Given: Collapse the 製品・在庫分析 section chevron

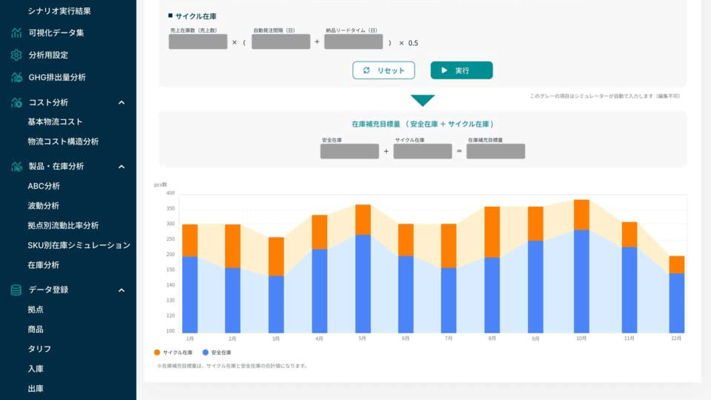Looking at the screenshot, I should click(x=122, y=166).
